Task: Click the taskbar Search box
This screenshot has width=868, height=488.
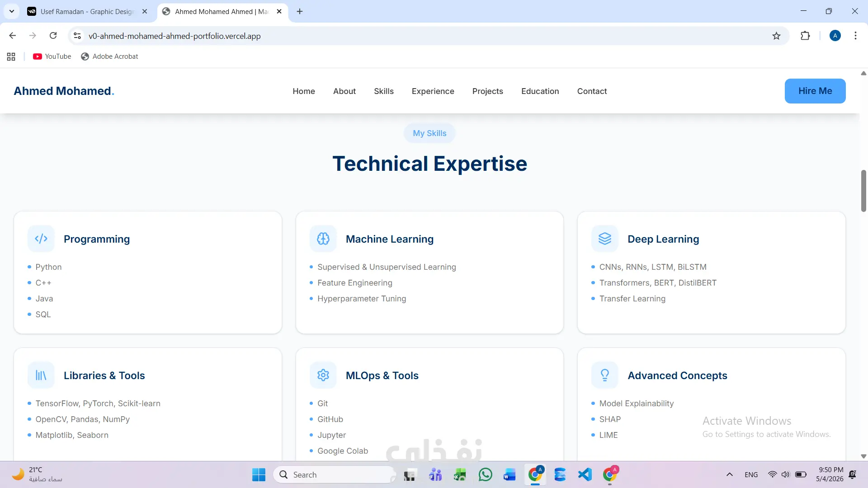Action: 335,475
